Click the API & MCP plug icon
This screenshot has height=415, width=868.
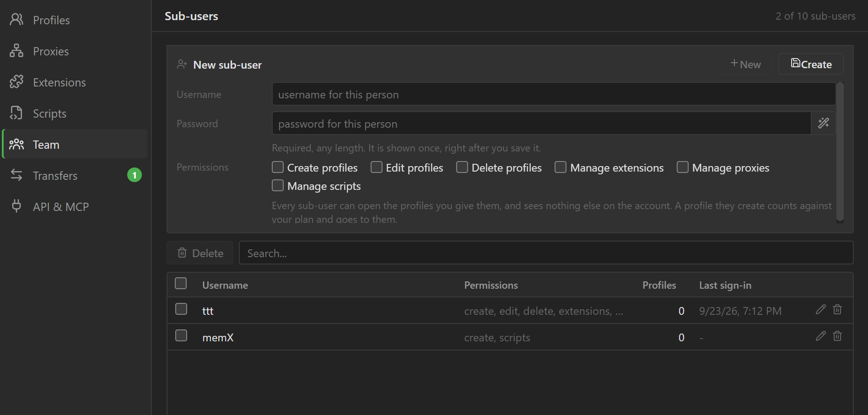(16, 206)
